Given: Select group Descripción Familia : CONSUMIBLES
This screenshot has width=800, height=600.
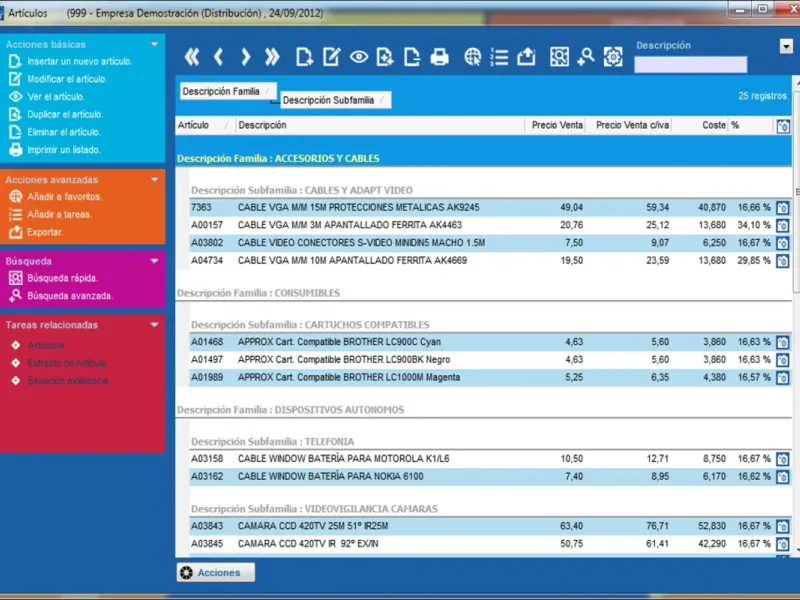Looking at the screenshot, I should [x=484, y=293].
